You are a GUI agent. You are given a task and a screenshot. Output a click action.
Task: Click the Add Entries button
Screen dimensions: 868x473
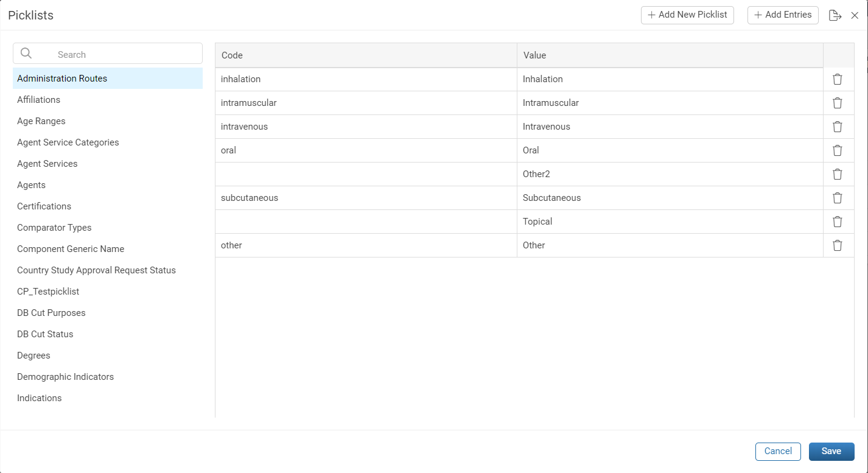pos(783,15)
